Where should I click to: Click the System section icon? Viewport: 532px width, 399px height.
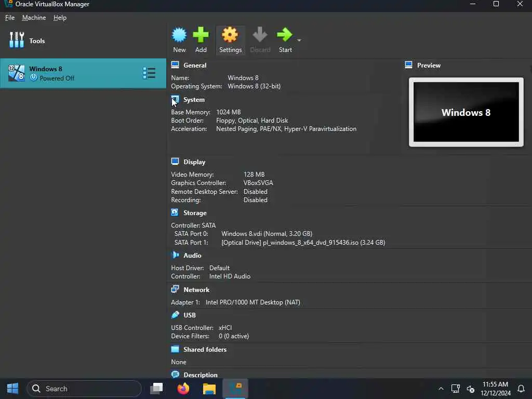175,99
